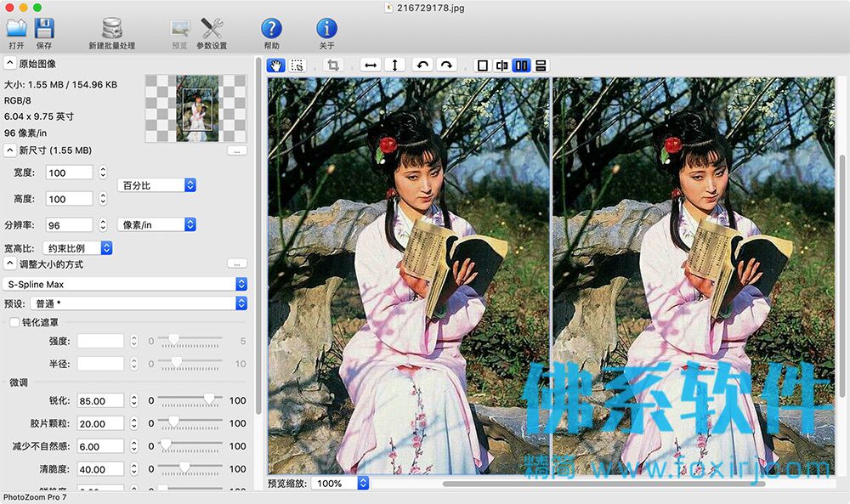Viewport: 850px width, 504px height.
Task: Select the hand pan tool
Action: 276,65
